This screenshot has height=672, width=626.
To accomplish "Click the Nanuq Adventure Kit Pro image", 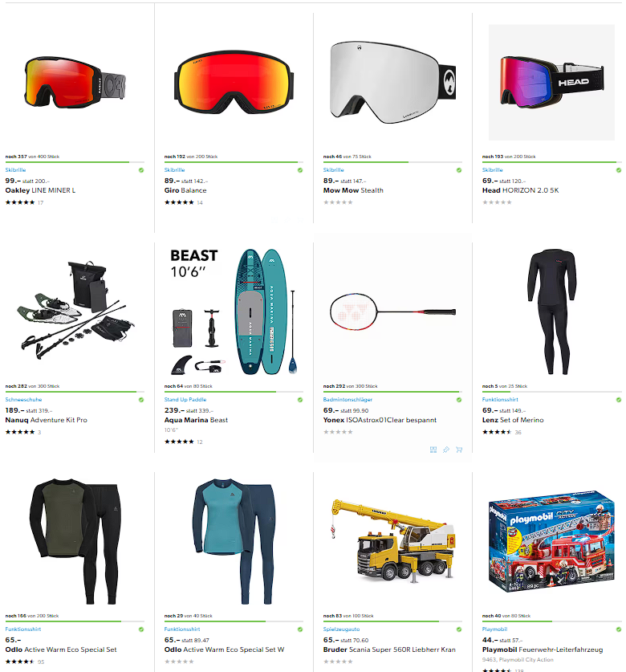I will tap(75, 309).
